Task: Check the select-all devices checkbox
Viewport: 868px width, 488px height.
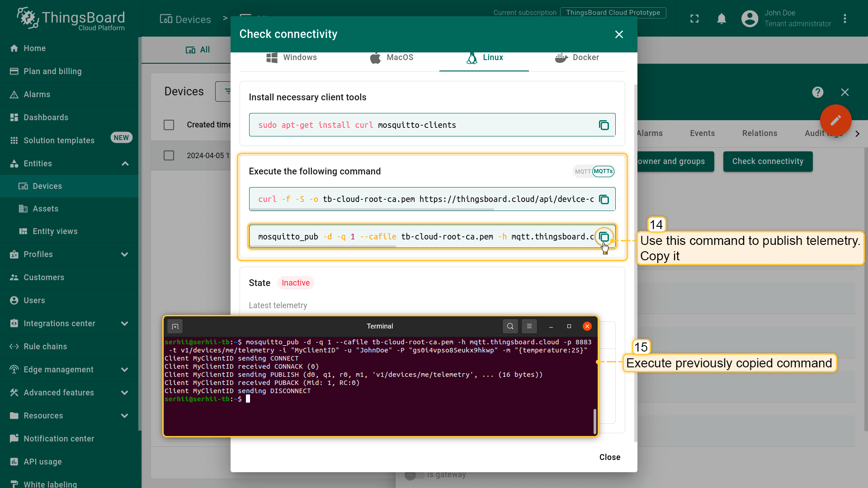Action: click(x=169, y=125)
